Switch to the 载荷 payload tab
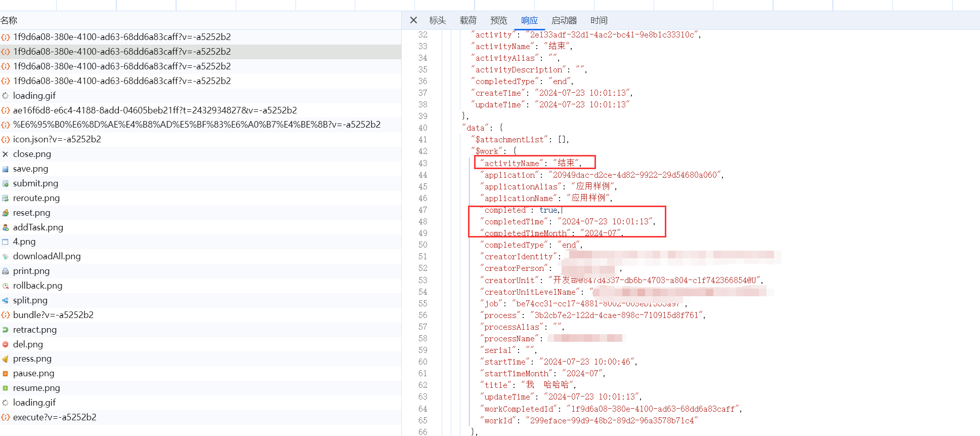The width and height of the screenshot is (980, 436). point(468,20)
